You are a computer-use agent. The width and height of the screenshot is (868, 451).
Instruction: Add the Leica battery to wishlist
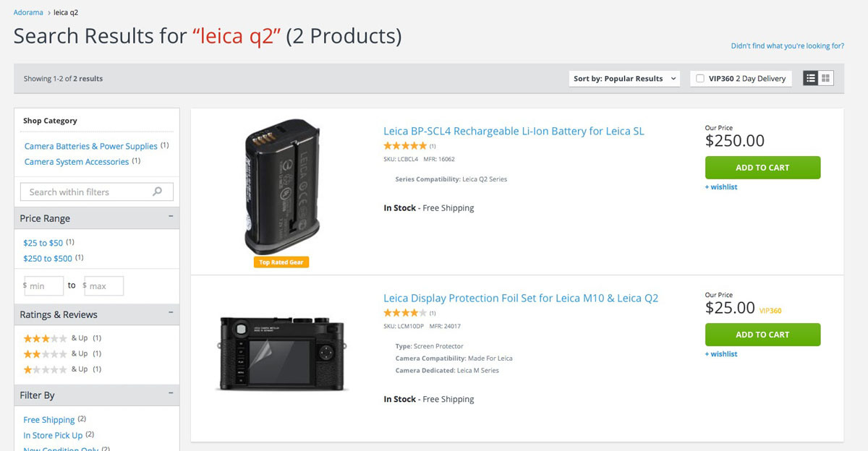click(721, 187)
